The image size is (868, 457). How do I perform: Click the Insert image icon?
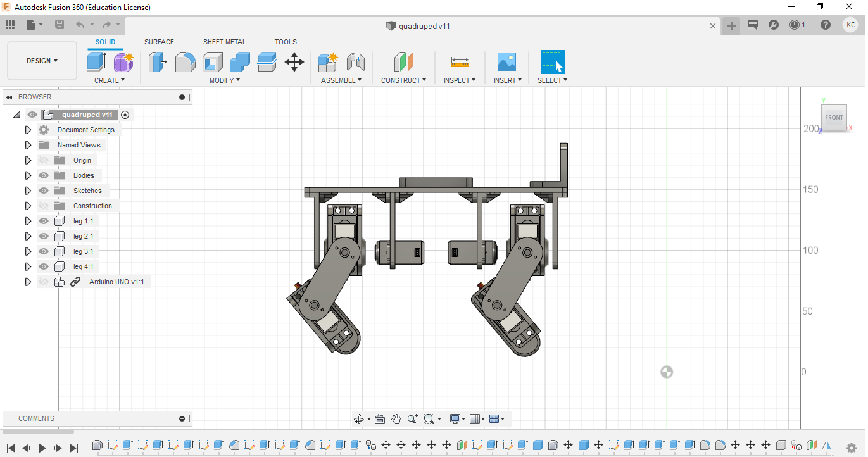click(x=506, y=62)
